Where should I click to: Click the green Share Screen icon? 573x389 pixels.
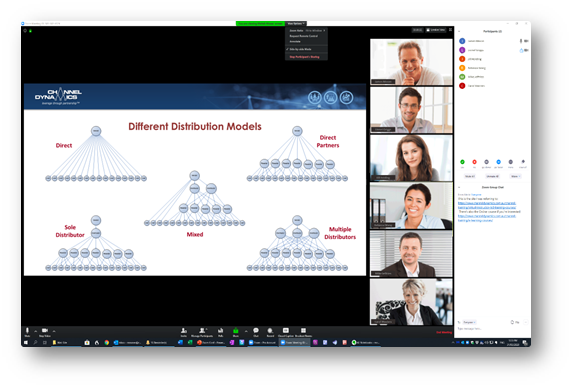pos(236,332)
